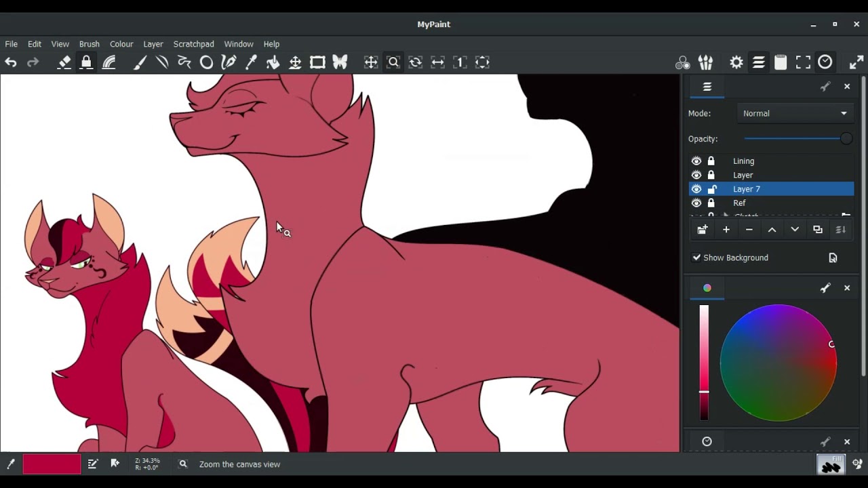Image resolution: width=868 pixels, height=488 pixels.
Task: Toggle the Layers panel toolbar icon
Action: tap(759, 62)
